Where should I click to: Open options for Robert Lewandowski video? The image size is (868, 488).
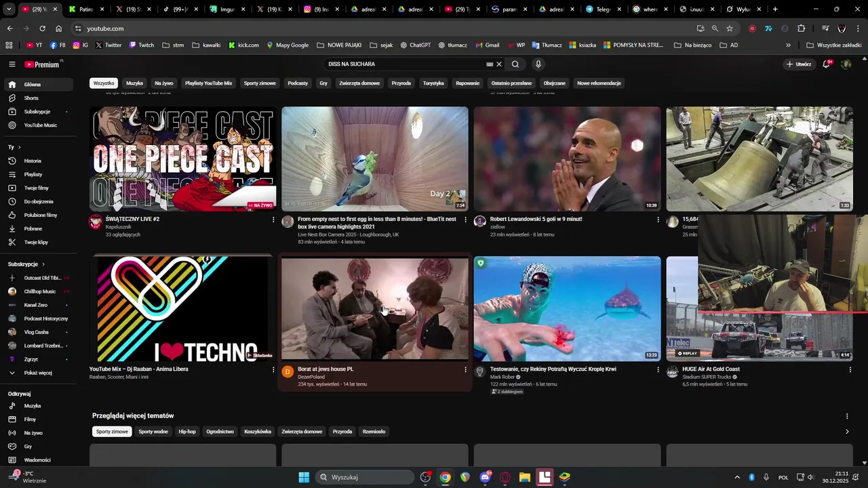tap(658, 220)
